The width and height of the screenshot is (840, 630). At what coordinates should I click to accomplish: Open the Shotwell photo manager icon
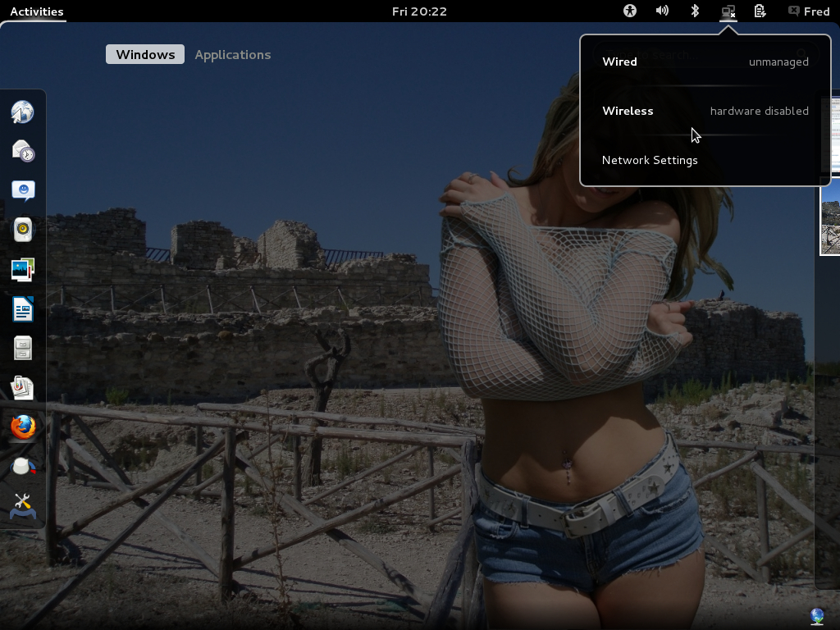pyautogui.click(x=22, y=269)
